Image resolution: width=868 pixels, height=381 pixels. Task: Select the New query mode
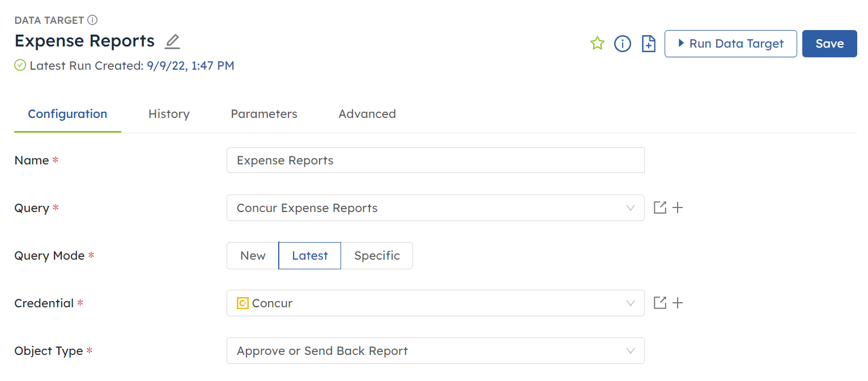pyautogui.click(x=252, y=256)
